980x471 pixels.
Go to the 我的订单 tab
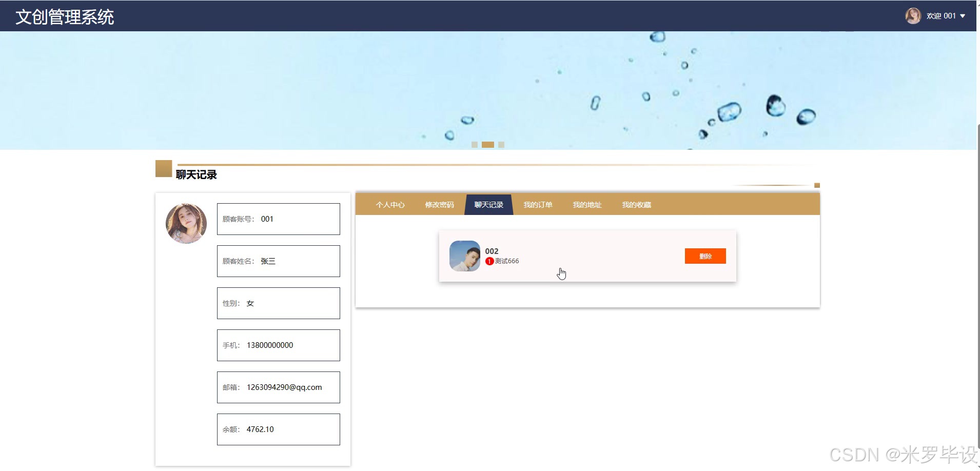(x=538, y=205)
